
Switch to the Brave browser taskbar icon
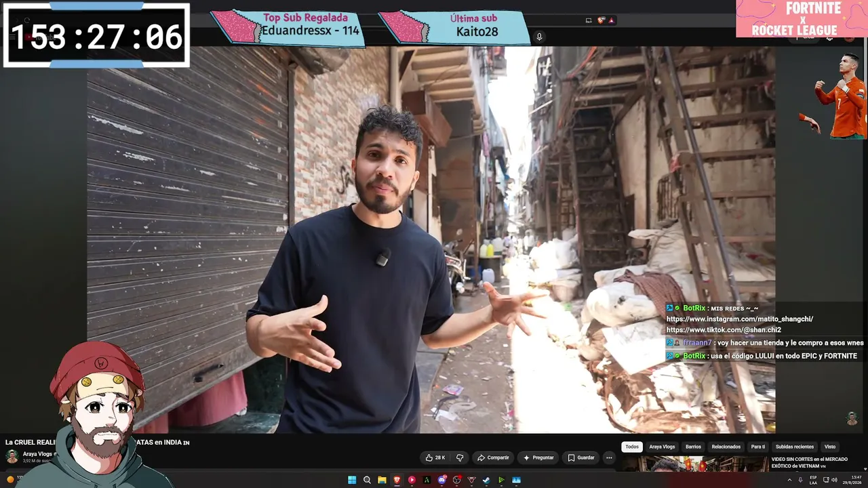coord(397,480)
